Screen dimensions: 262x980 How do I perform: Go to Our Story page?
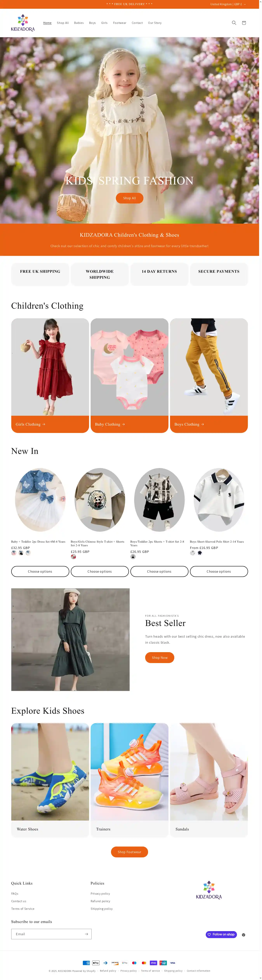[x=155, y=23]
